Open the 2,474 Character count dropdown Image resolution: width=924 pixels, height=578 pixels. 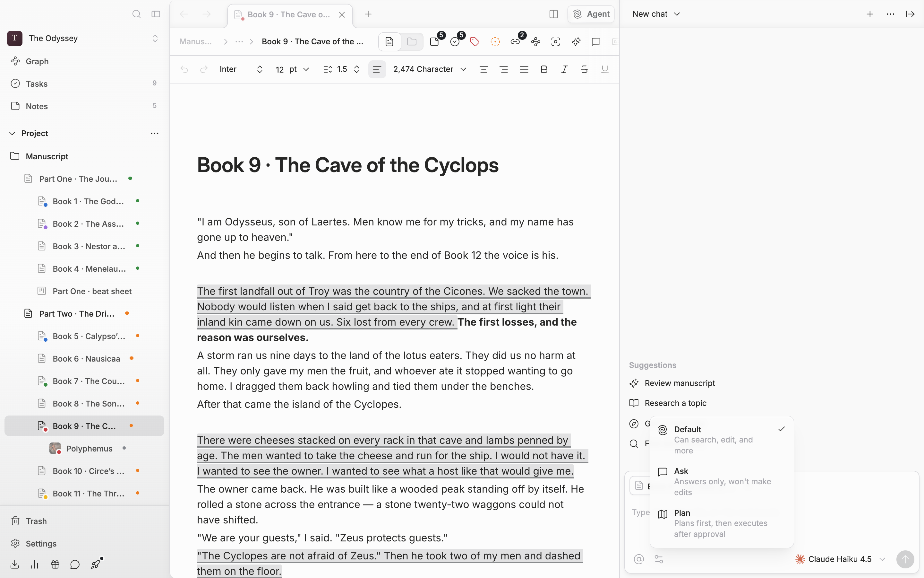[430, 69]
